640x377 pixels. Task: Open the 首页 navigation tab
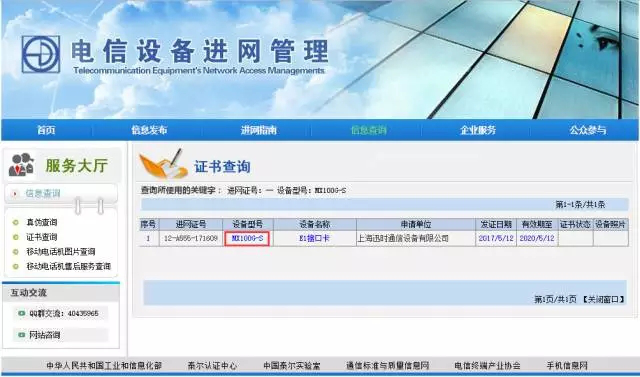(x=46, y=130)
